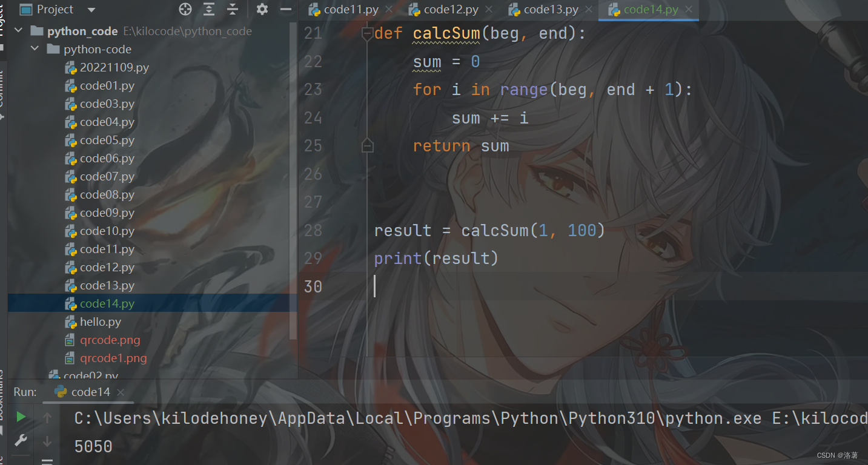Hide the Project panel with minus icon

tap(286, 9)
